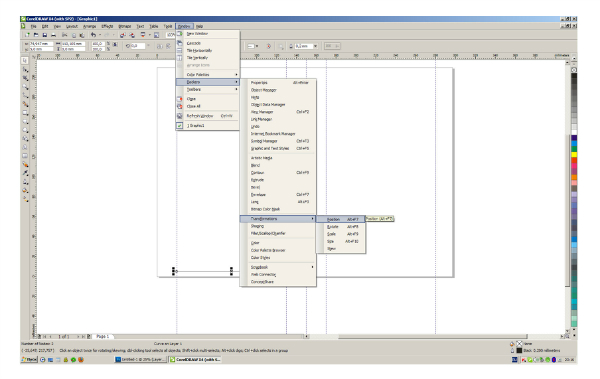Click the rotation angle input field
Viewport: 600px width, 379px height.
[x=138, y=46]
